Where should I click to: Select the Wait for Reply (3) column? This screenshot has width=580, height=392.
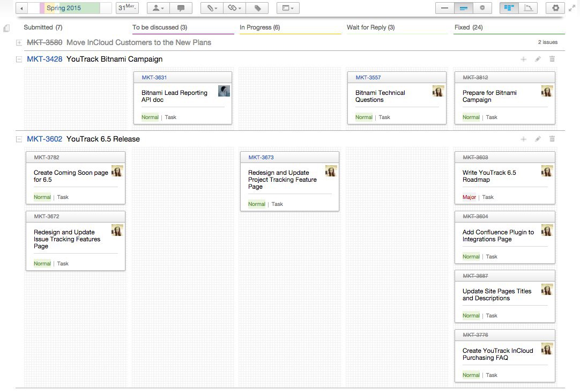tap(370, 27)
